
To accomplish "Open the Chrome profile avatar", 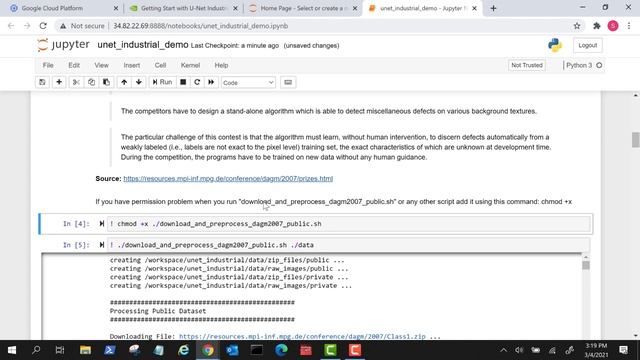I will 613,26.
